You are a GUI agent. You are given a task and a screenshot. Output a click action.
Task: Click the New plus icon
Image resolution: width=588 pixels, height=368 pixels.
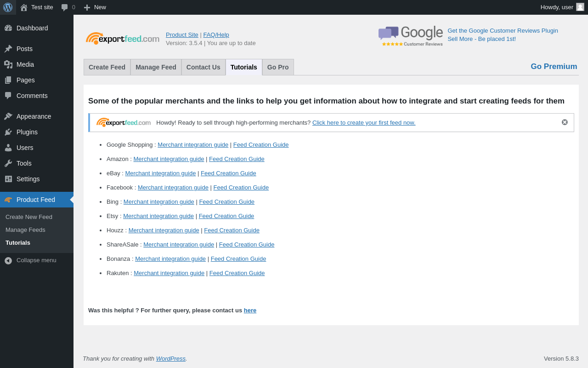pyautogui.click(x=87, y=7)
